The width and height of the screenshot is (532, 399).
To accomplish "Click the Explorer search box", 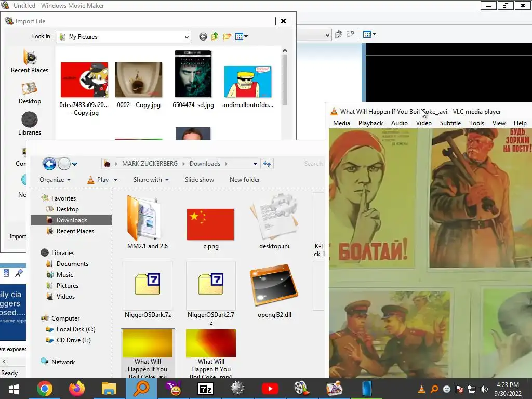I will pyautogui.click(x=312, y=164).
